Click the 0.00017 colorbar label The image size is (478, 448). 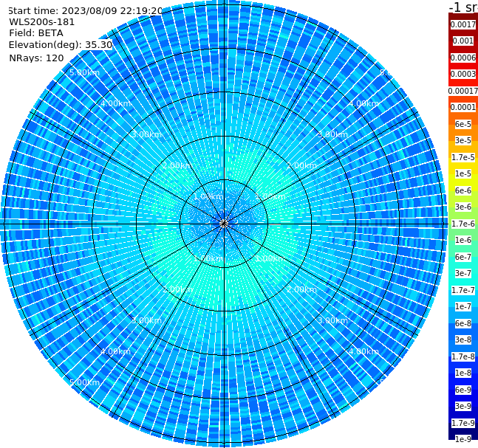coord(463,91)
